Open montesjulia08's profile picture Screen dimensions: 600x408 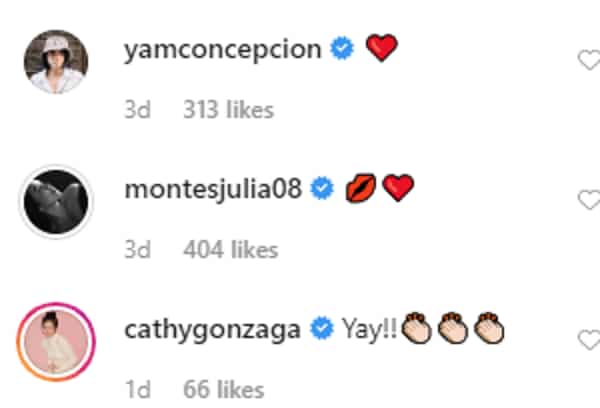[x=56, y=201]
